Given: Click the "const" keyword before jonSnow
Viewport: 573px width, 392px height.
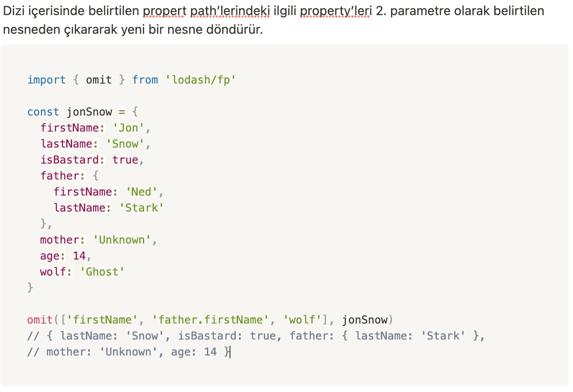Looking at the screenshot, I should pos(43,112).
